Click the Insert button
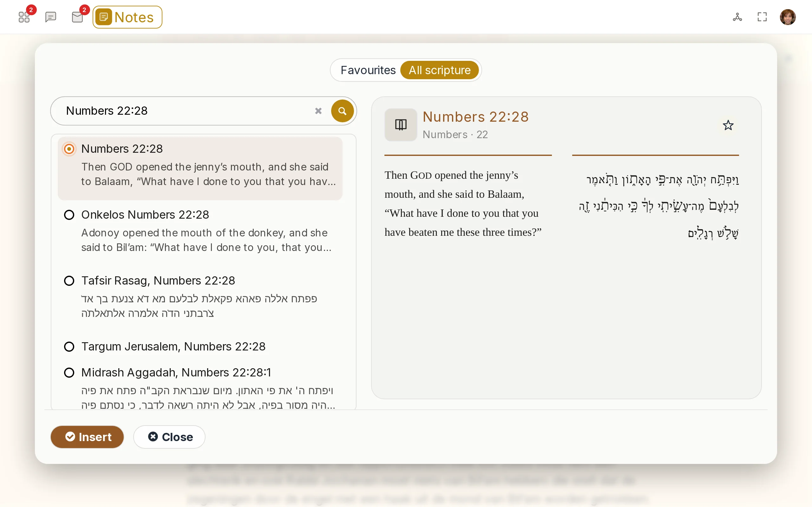Viewport: 812px width, 507px height. (x=87, y=437)
